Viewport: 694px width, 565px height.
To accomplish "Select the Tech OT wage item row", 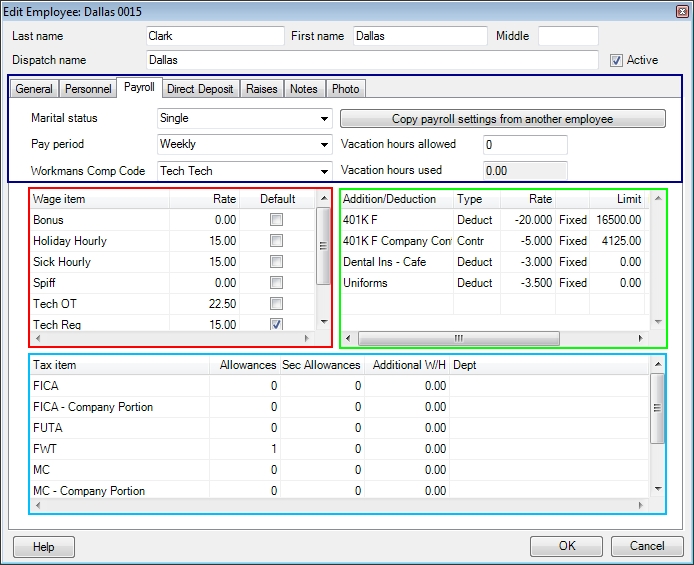I will (x=173, y=304).
